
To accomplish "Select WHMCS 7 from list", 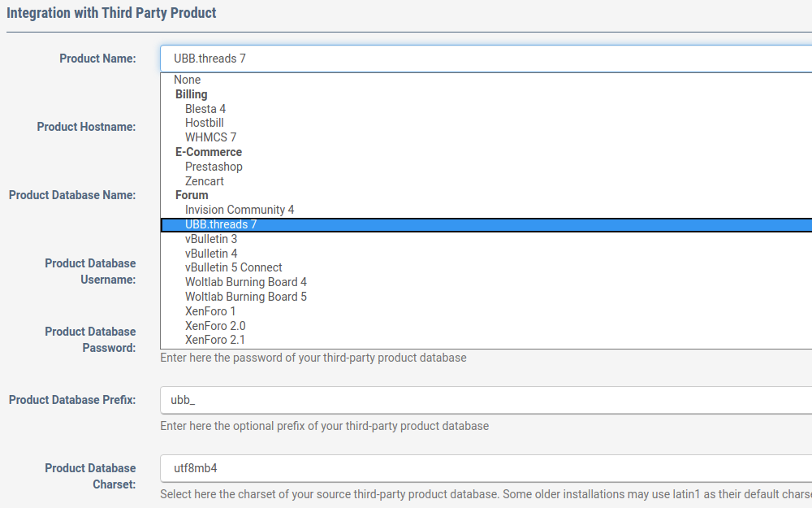I will pos(486,137).
